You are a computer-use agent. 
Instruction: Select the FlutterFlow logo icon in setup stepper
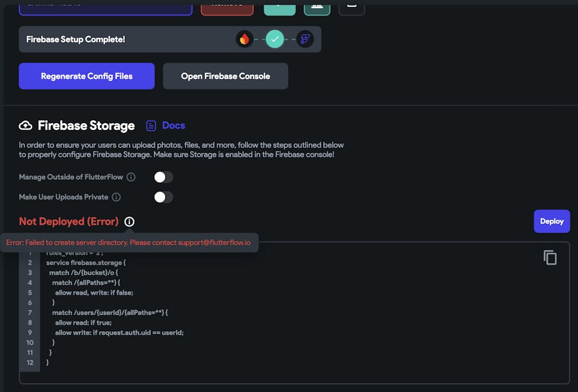[305, 39]
